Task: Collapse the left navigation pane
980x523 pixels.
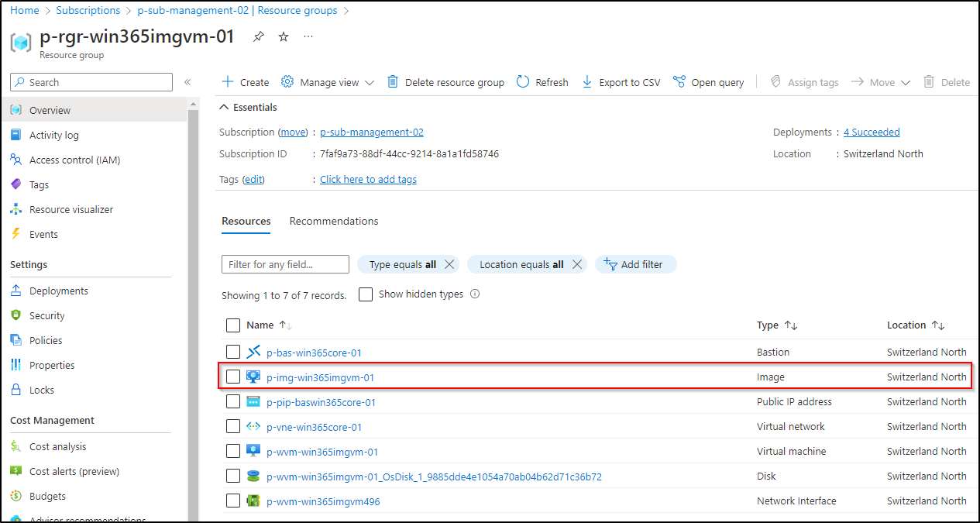Action: (x=187, y=82)
